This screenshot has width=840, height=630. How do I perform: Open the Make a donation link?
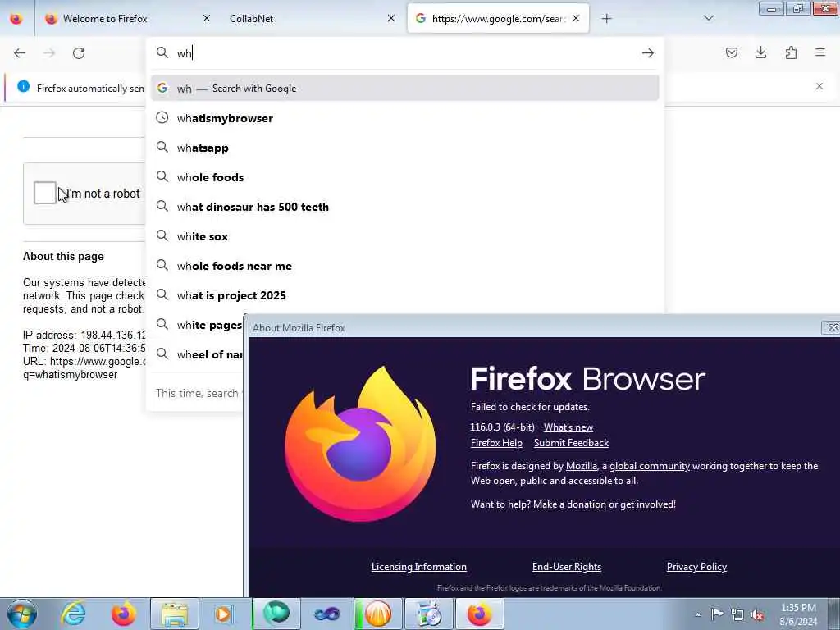tap(569, 504)
